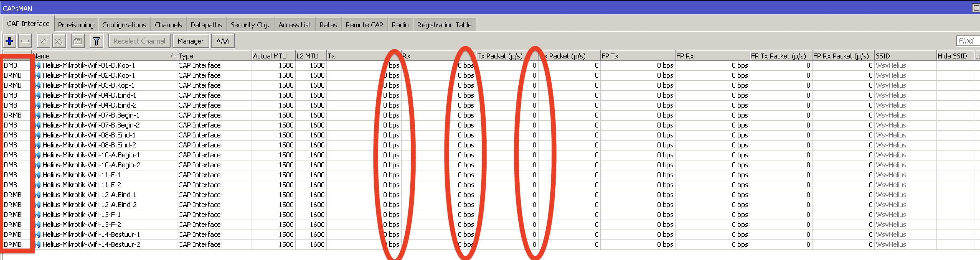Viewport: 980px width, 260px height.
Task: Open the Manager dialog
Action: tap(191, 41)
